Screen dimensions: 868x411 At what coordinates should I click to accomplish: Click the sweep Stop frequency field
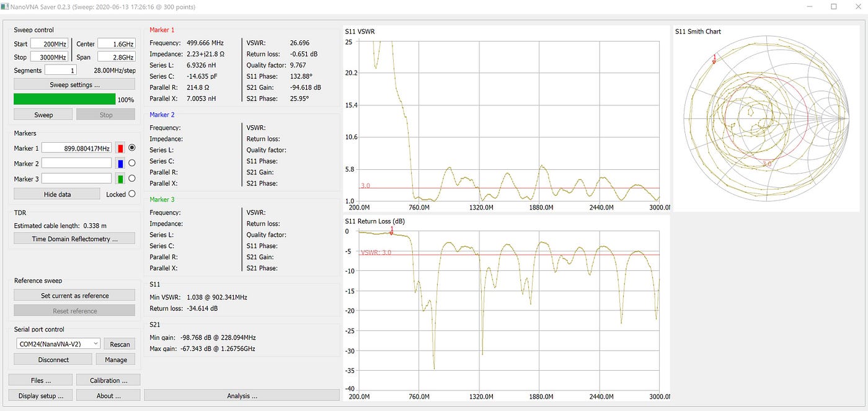tap(50, 57)
